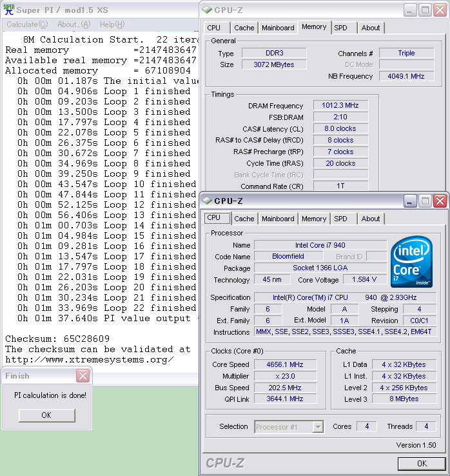Click the CPU-Z logo icon in the Memory window title bar
This screenshot has height=476, width=450.
[207, 10]
